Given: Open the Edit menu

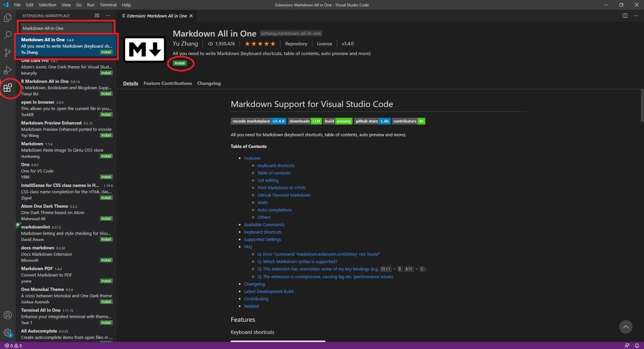Looking at the screenshot, I should click(x=30, y=4).
